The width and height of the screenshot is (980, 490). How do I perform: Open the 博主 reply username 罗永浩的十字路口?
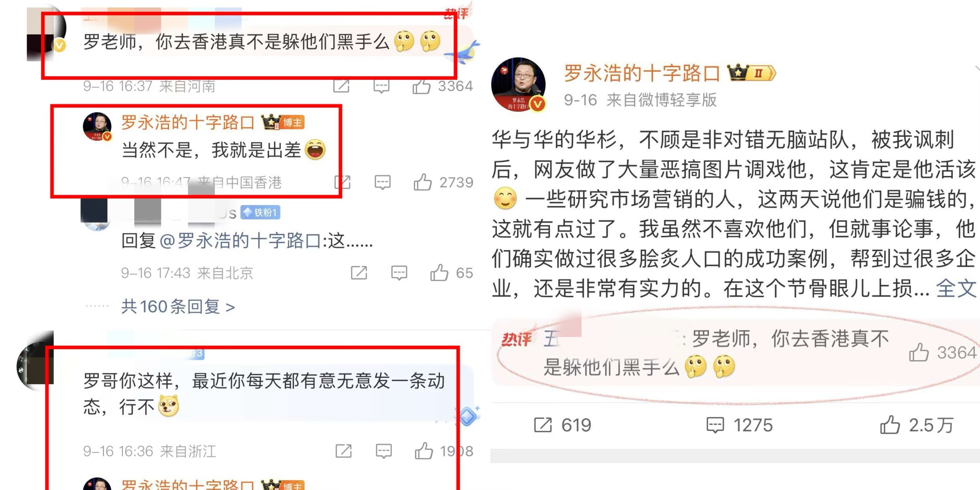click(x=188, y=122)
